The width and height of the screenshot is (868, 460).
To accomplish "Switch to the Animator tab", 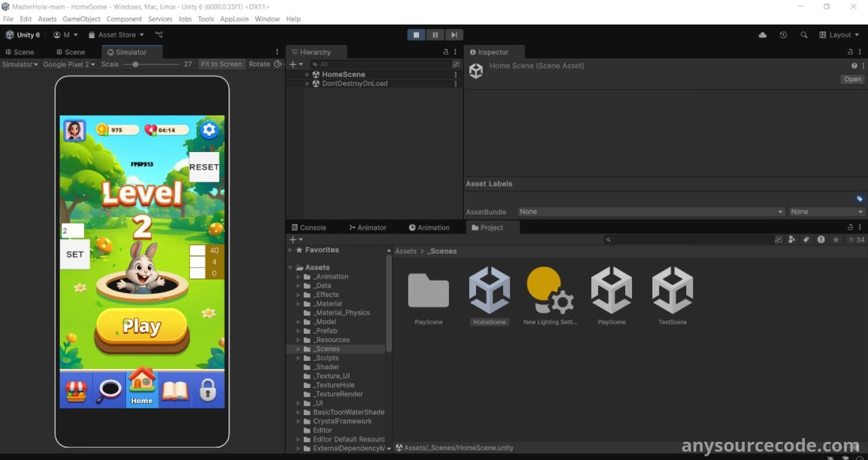I will click(368, 228).
